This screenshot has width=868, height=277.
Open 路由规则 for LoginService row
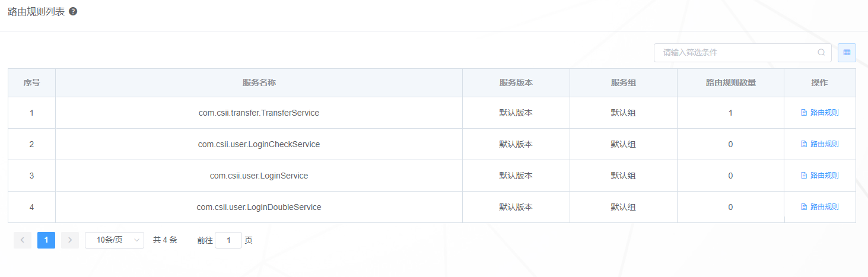click(820, 176)
